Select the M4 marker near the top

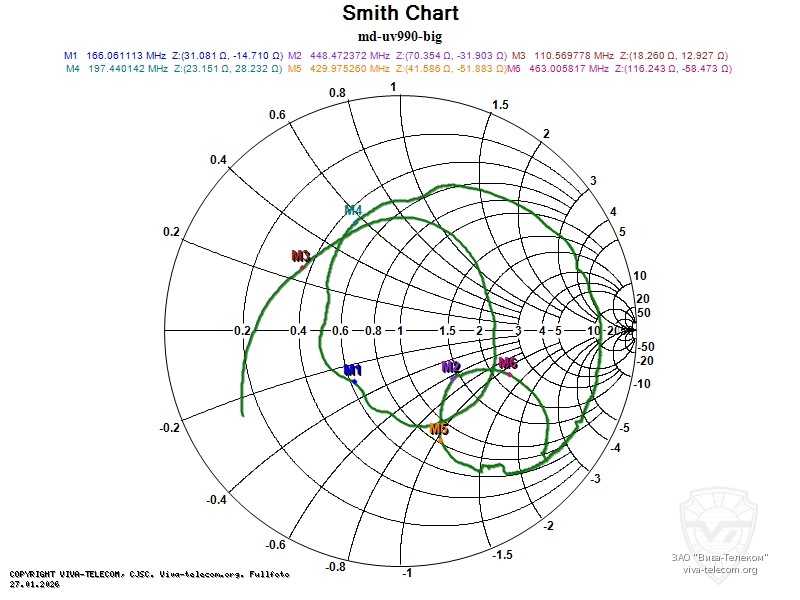(x=353, y=211)
